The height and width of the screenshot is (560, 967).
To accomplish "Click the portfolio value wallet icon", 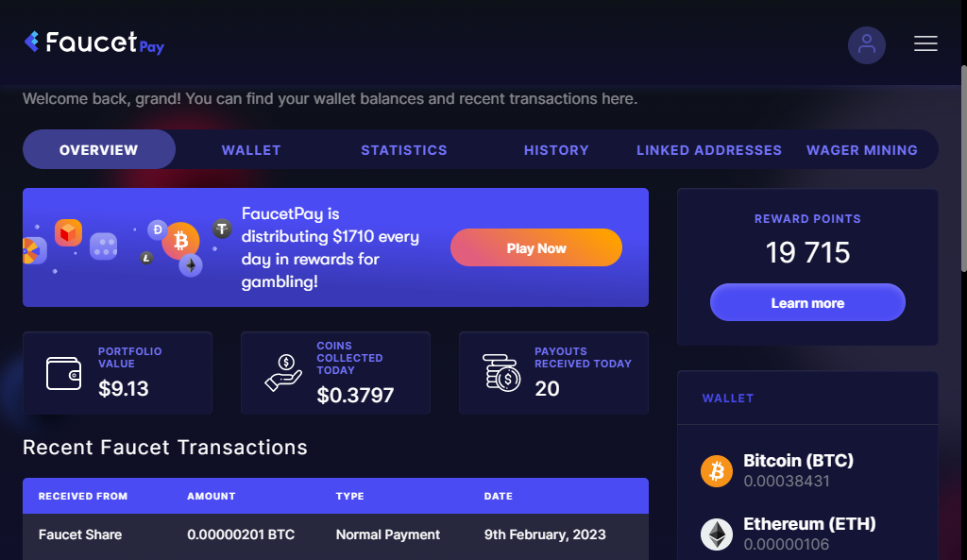I will click(x=63, y=374).
